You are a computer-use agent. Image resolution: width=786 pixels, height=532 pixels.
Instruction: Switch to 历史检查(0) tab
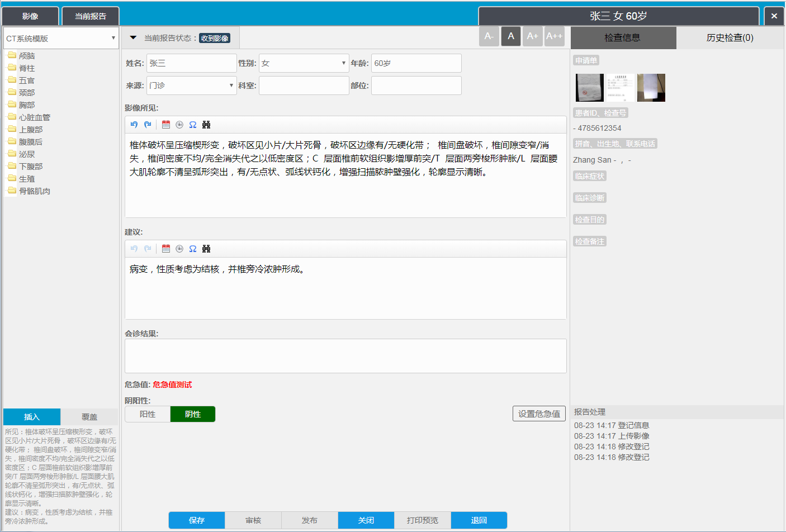click(x=730, y=37)
